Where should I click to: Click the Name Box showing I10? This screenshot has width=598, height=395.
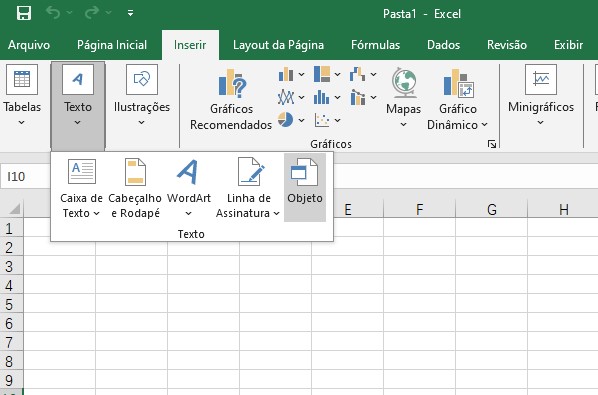[x=25, y=177]
